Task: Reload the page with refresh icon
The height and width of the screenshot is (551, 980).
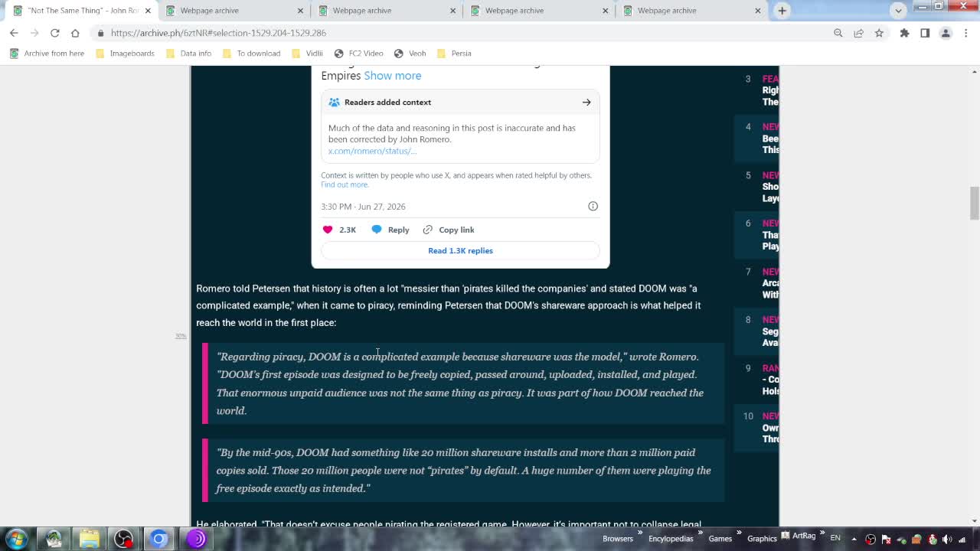Action: pyautogui.click(x=54, y=33)
